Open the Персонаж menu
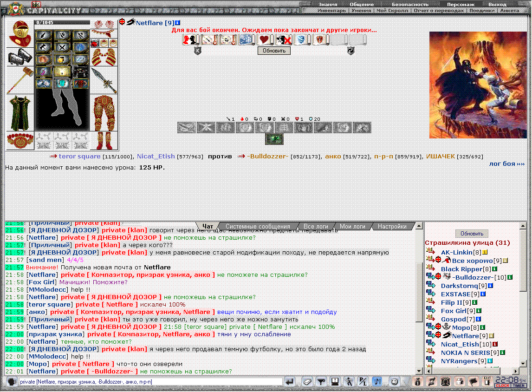Image resolution: width=532 pixels, height=392 pixels. (x=461, y=4)
